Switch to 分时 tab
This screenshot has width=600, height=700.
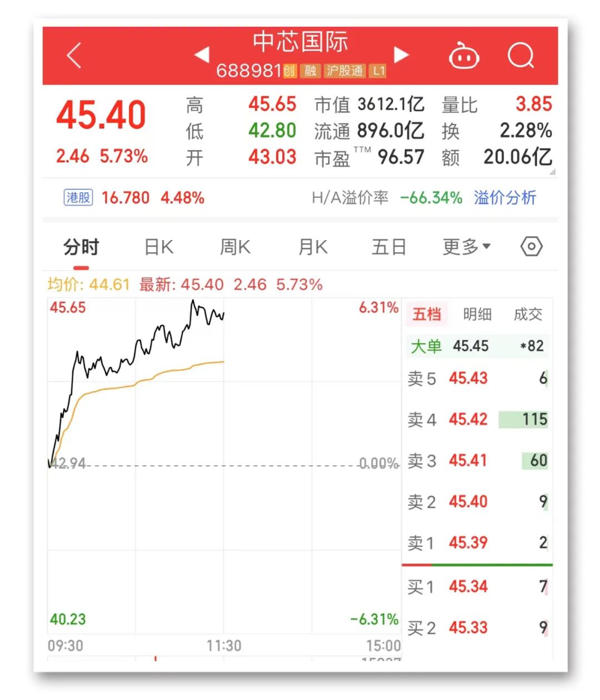point(81,247)
